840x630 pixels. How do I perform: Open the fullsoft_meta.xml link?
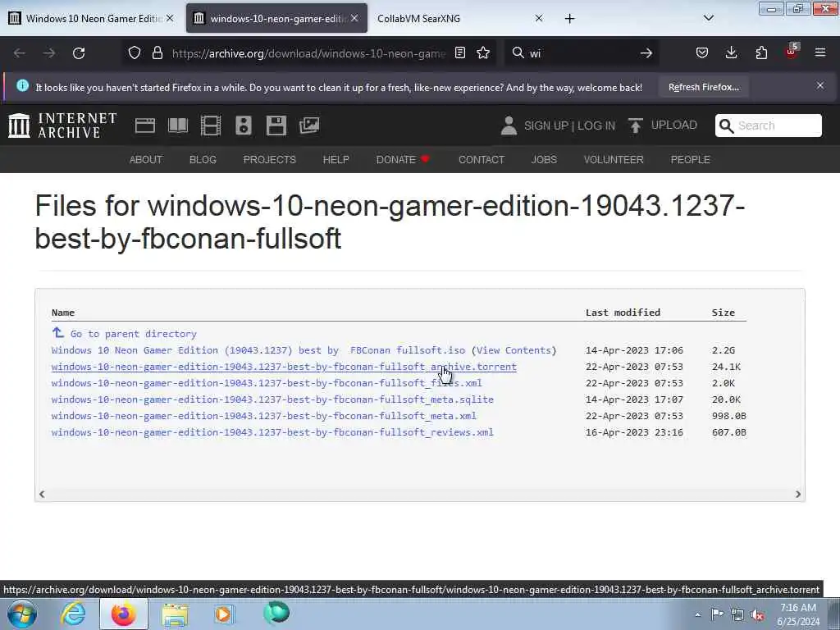point(264,416)
